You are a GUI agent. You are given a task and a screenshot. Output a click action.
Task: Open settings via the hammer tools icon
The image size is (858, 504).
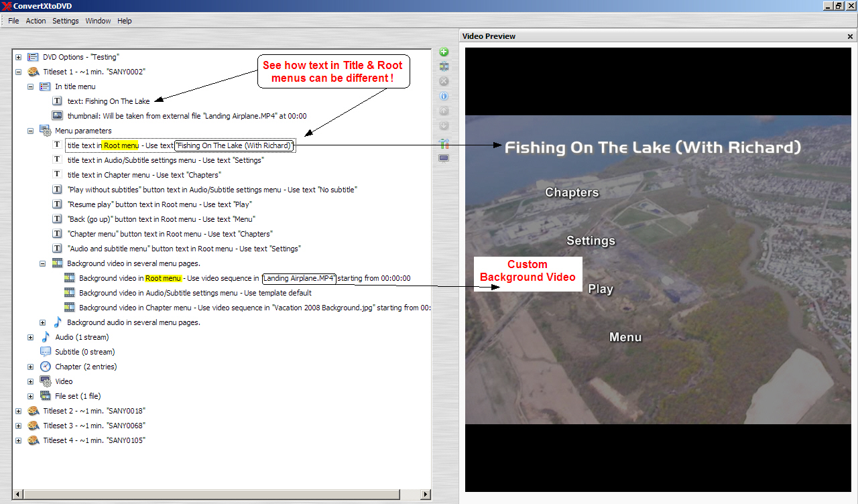click(x=444, y=143)
